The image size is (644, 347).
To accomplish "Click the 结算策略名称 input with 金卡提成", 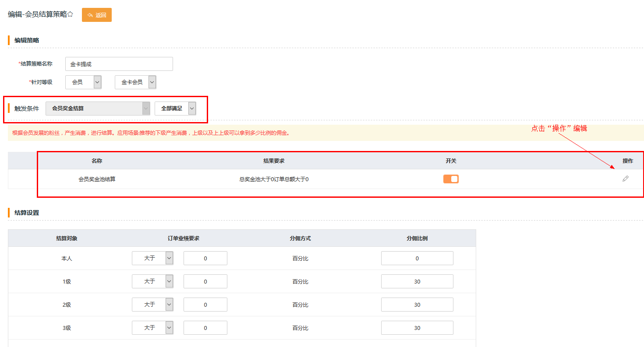I will 119,64.
